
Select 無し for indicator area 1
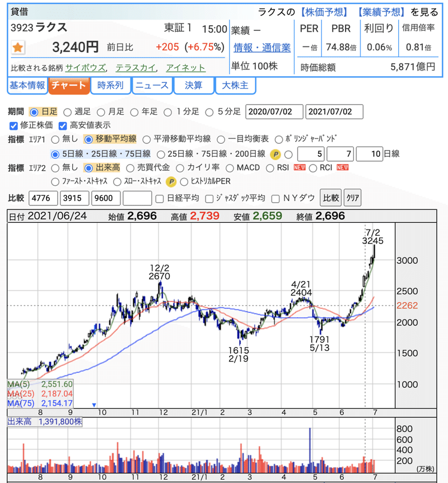[55, 139]
